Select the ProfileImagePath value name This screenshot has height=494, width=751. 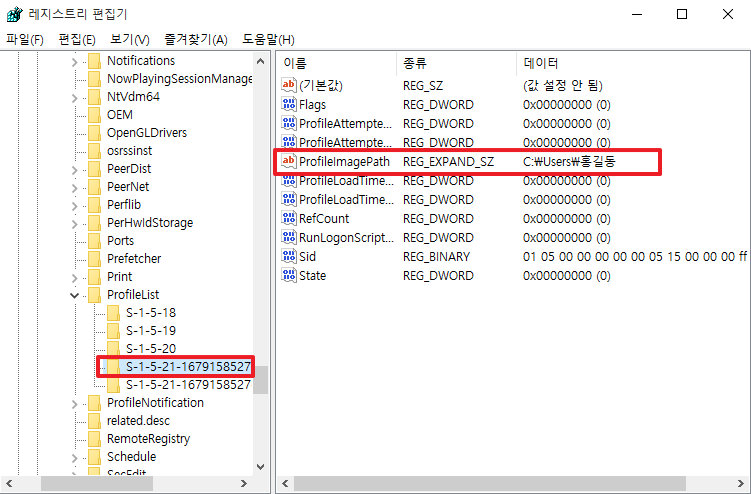click(344, 161)
